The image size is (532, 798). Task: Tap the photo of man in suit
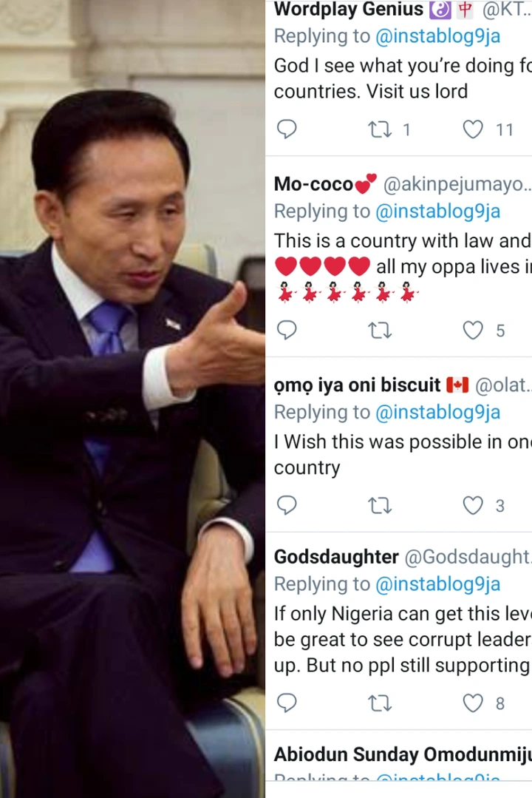point(132,399)
